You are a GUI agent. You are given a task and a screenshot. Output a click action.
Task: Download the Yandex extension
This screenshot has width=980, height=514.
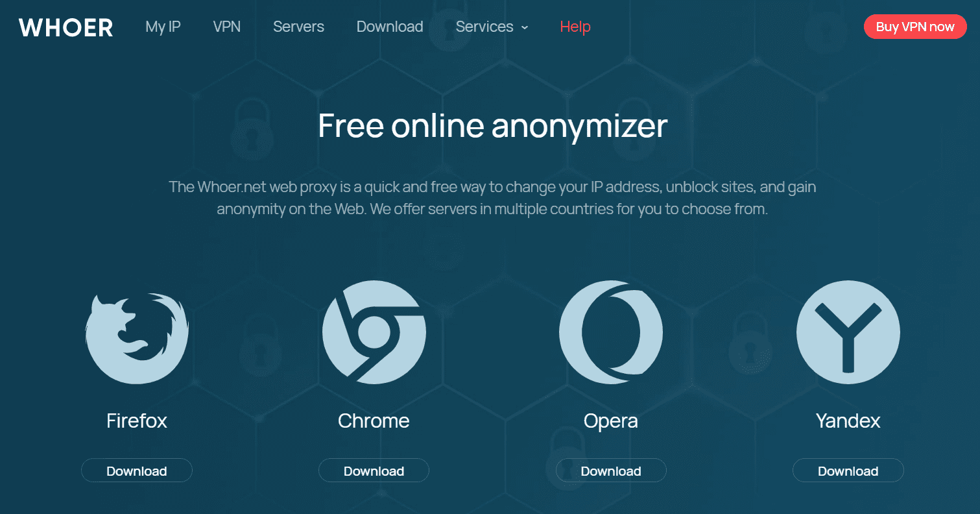point(848,471)
